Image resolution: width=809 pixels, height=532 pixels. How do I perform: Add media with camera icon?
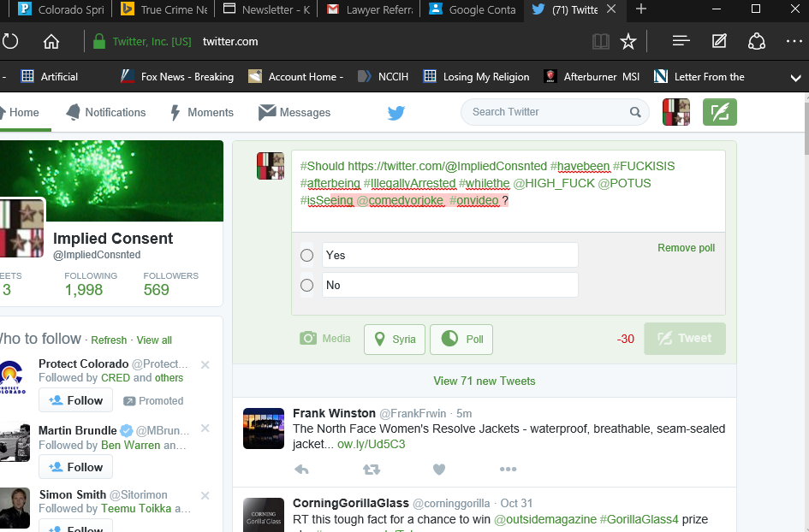[x=325, y=339]
